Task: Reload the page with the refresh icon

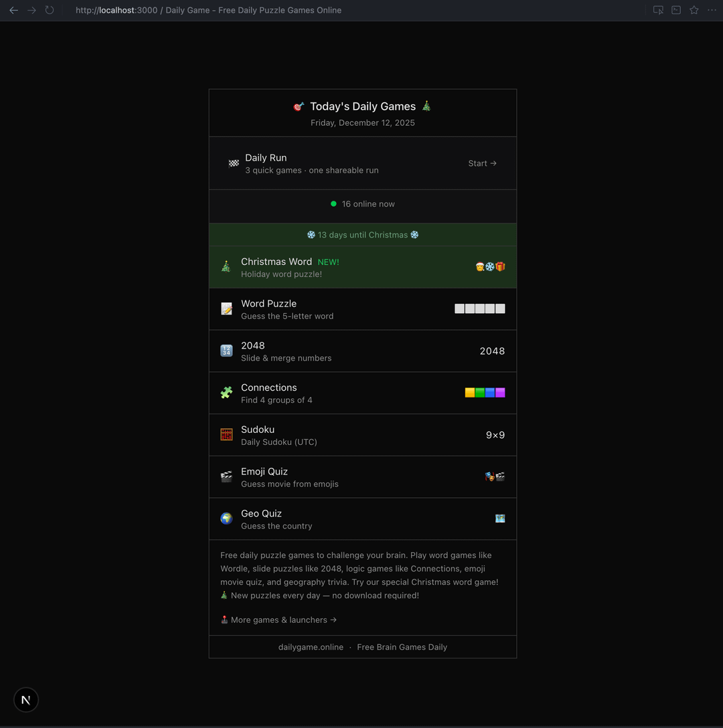Action: pyautogui.click(x=50, y=10)
